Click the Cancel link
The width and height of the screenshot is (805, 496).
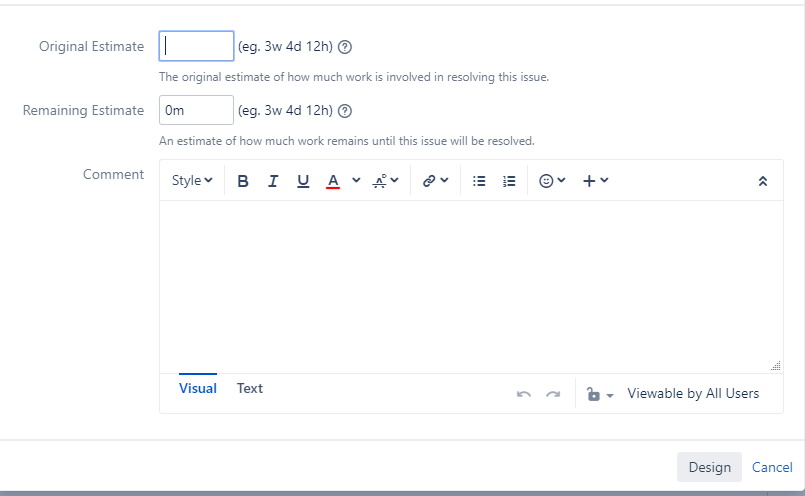pos(772,467)
